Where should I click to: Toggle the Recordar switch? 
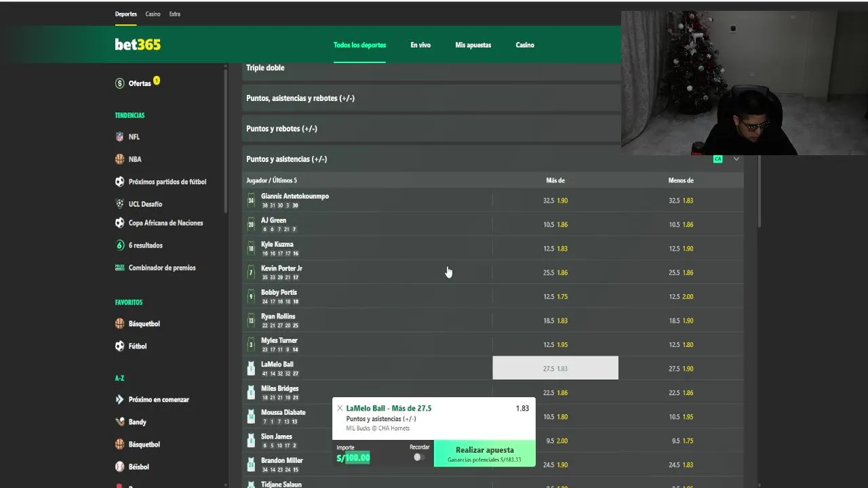point(419,457)
